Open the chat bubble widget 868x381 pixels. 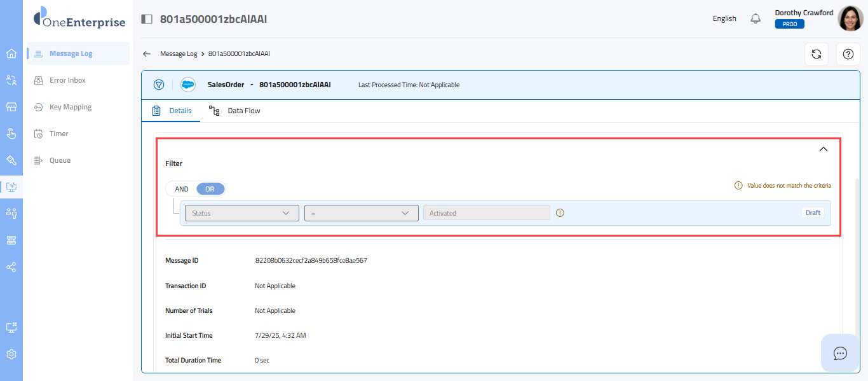(x=840, y=353)
